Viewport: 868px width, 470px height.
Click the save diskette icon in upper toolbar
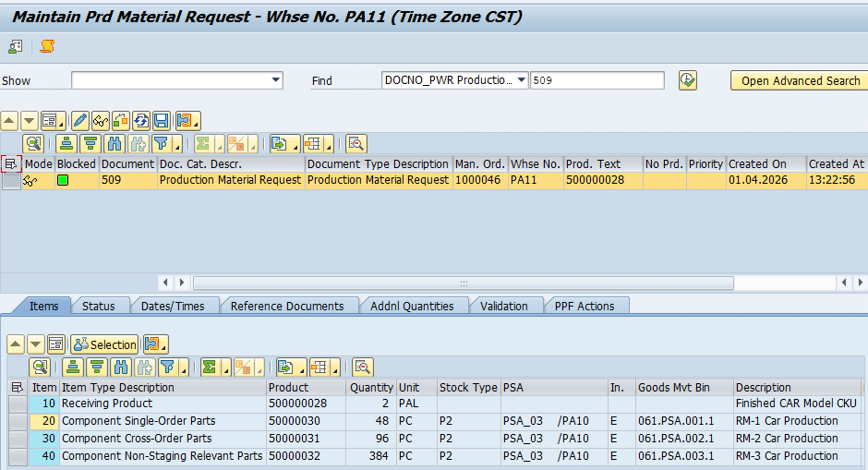point(162,121)
